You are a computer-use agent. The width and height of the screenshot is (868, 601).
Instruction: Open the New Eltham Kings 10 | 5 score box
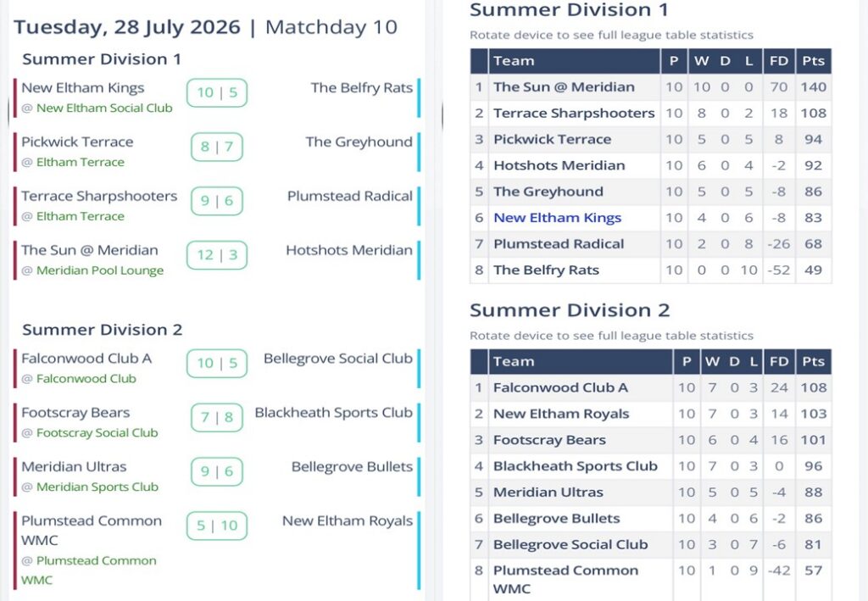point(217,92)
